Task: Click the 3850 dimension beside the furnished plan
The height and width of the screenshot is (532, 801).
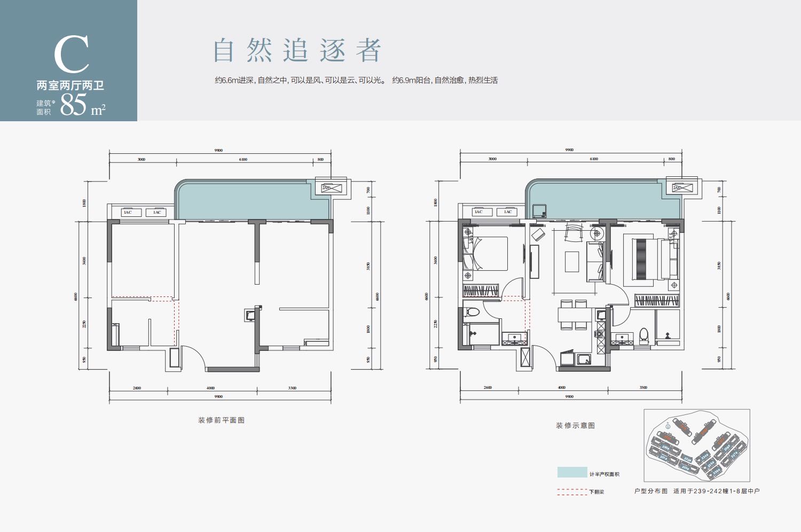Action: pos(719,265)
